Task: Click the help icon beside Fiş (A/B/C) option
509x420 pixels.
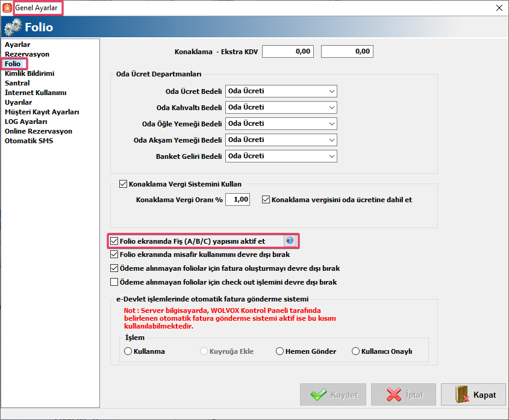Action: pos(290,241)
